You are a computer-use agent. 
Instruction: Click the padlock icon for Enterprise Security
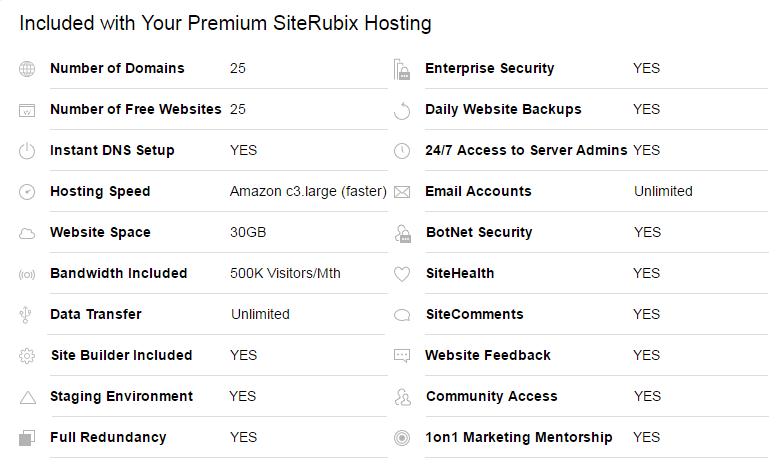click(x=402, y=69)
